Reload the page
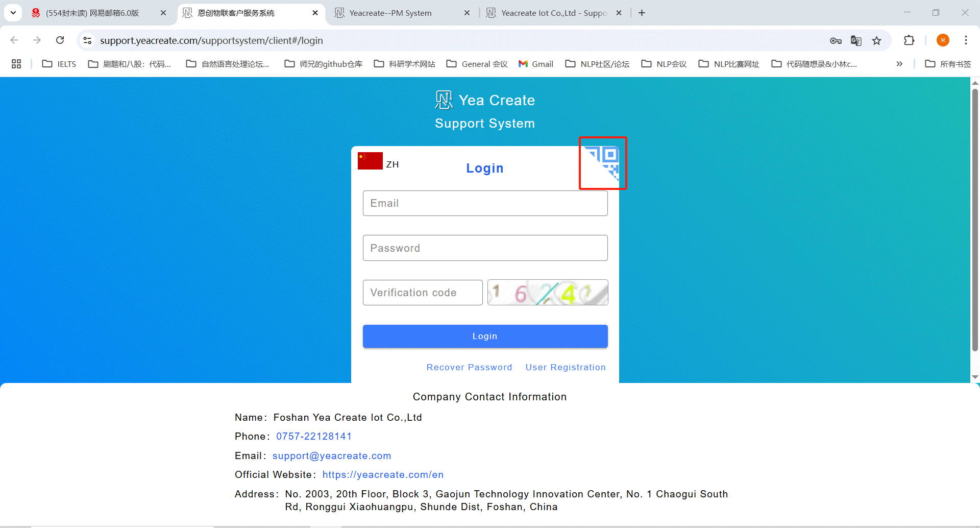 [x=60, y=40]
